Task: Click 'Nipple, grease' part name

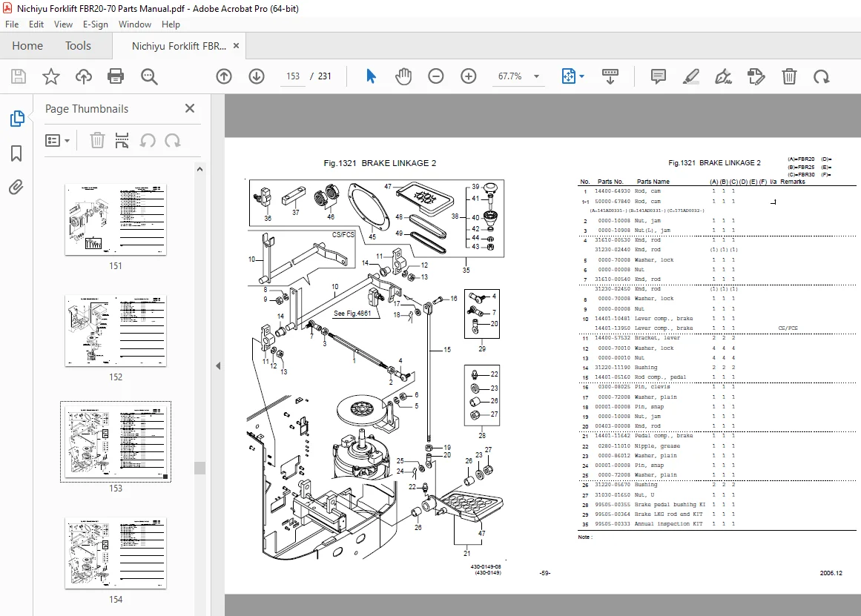Action: (x=657, y=446)
